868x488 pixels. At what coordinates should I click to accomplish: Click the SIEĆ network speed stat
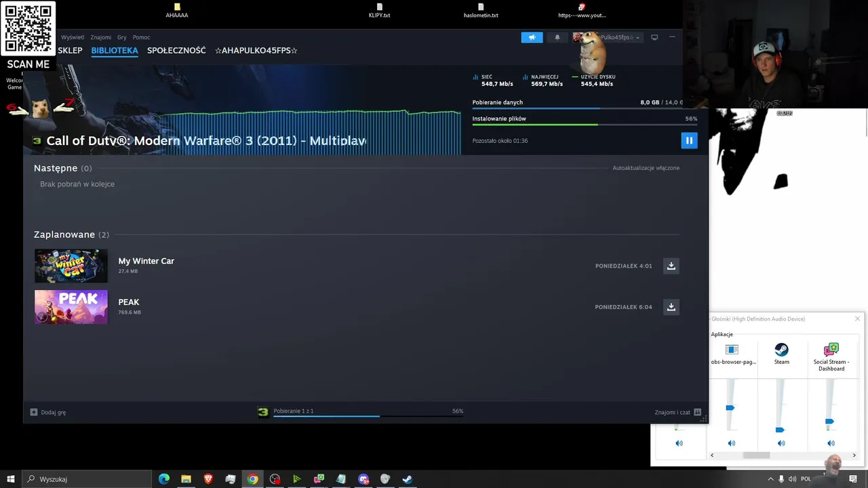click(493, 81)
